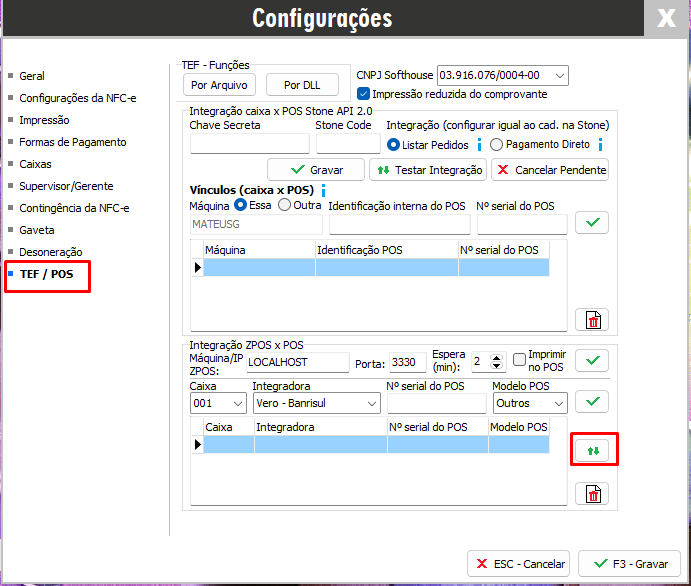Click the green arrows sync button beside the ZPOS table
Viewport: 691px width, 586px height.
click(592, 450)
